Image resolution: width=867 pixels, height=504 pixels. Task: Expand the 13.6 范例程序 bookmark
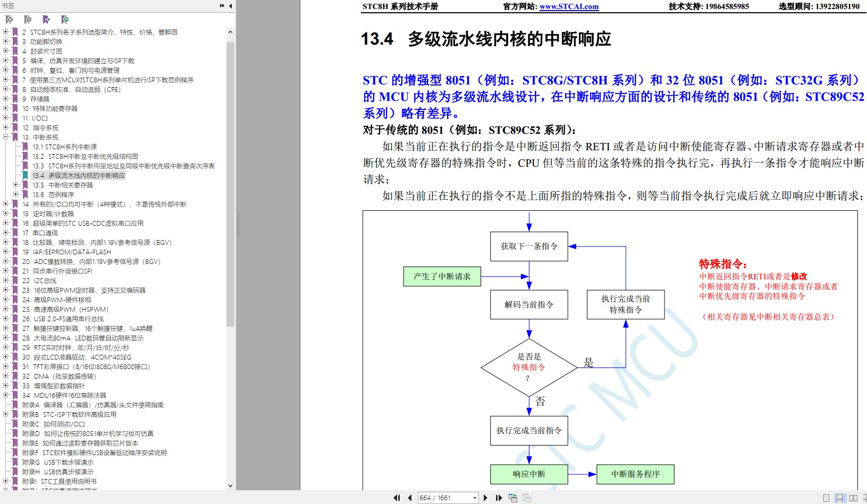click(x=15, y=194)
